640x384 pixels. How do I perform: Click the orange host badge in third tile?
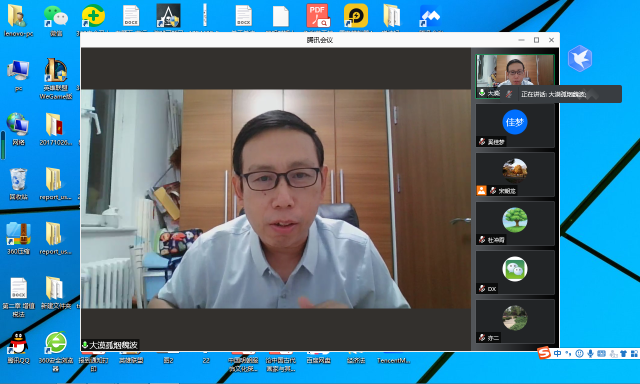[x=482, y=190]
